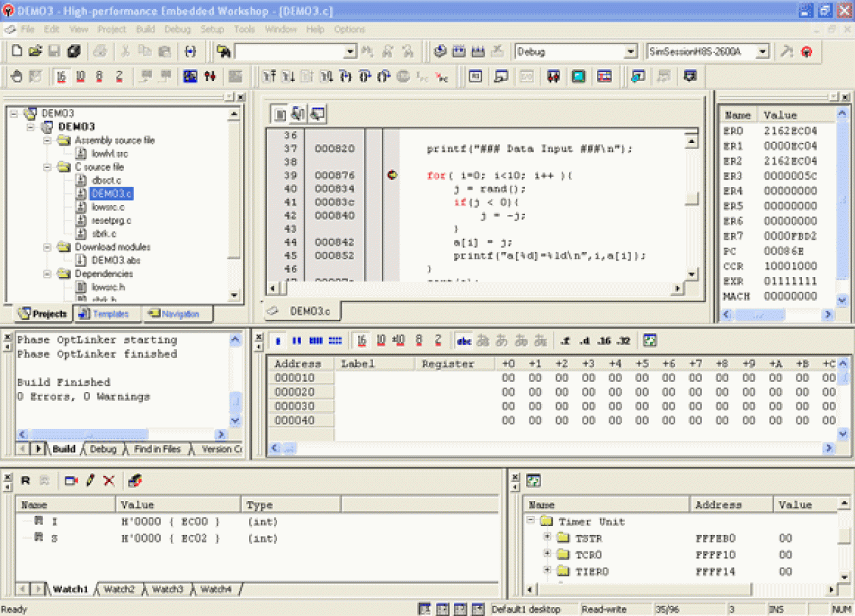This screenshot has height=616, width=855.
Task: Click the tab-scroll arrow beside Watch1 tab
Action: coord(39,591)
